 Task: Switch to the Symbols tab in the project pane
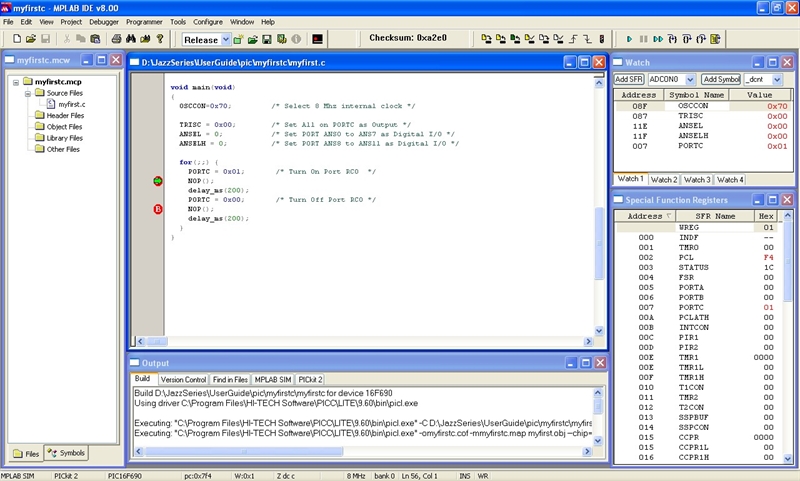(x=66, y=453)
